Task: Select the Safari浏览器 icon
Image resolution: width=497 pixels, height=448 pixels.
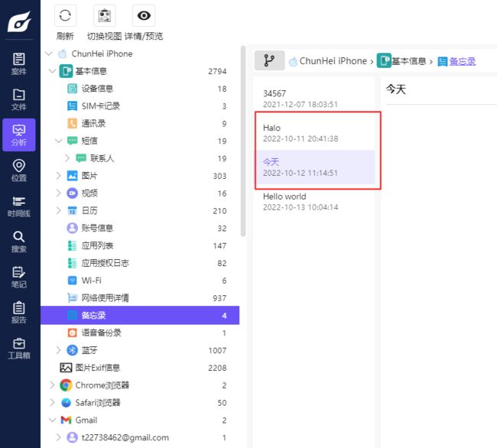Action: (66, 402)
